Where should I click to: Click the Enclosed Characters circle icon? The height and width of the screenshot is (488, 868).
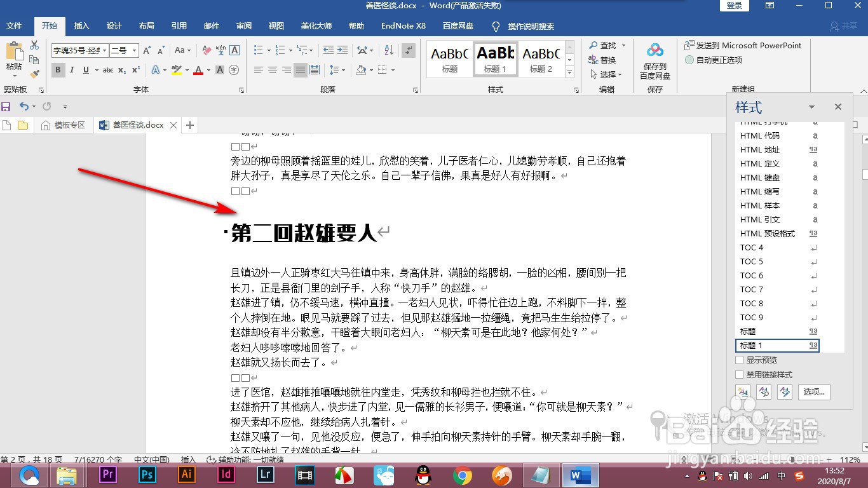(x=234, y=70)
